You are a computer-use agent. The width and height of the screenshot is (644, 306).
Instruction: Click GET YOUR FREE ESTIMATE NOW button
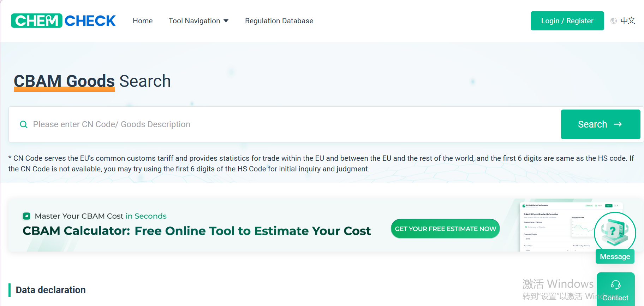click(x=445, y=229)
